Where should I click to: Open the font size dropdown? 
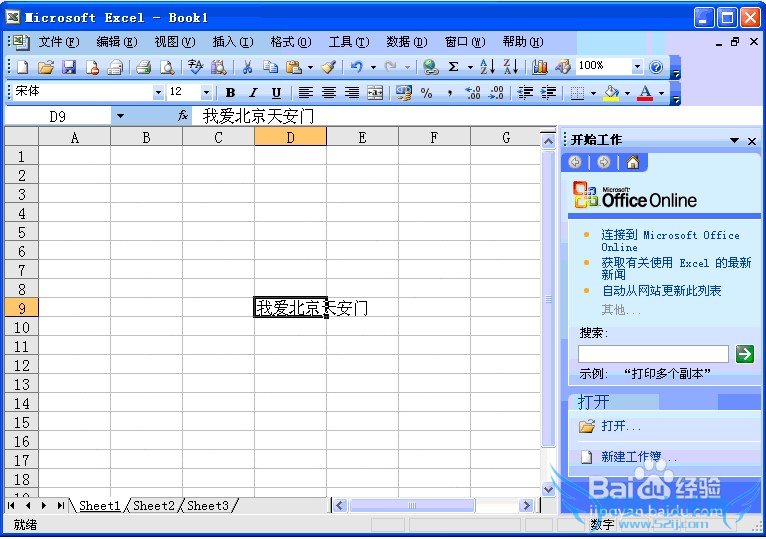206,92
